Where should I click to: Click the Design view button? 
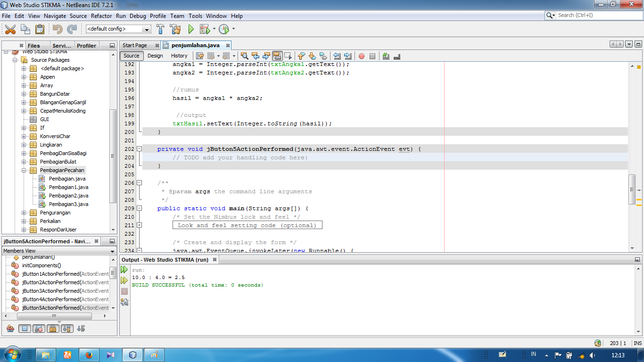click(155, 56)
